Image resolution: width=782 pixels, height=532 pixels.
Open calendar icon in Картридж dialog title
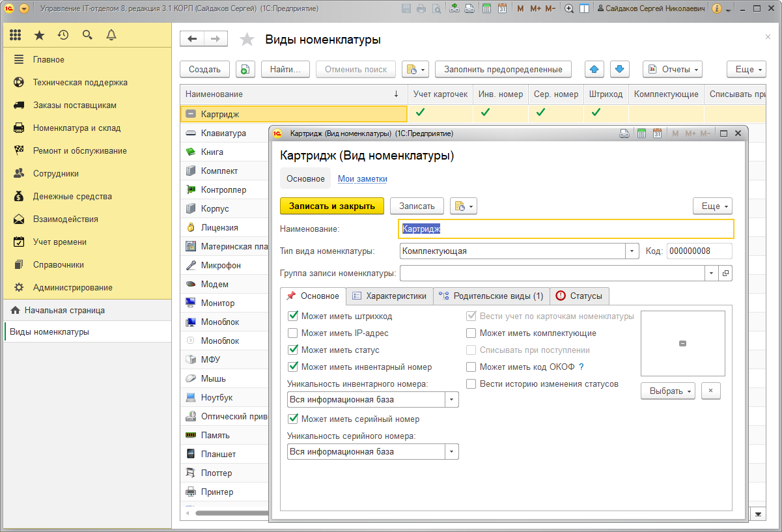point(657,133)
